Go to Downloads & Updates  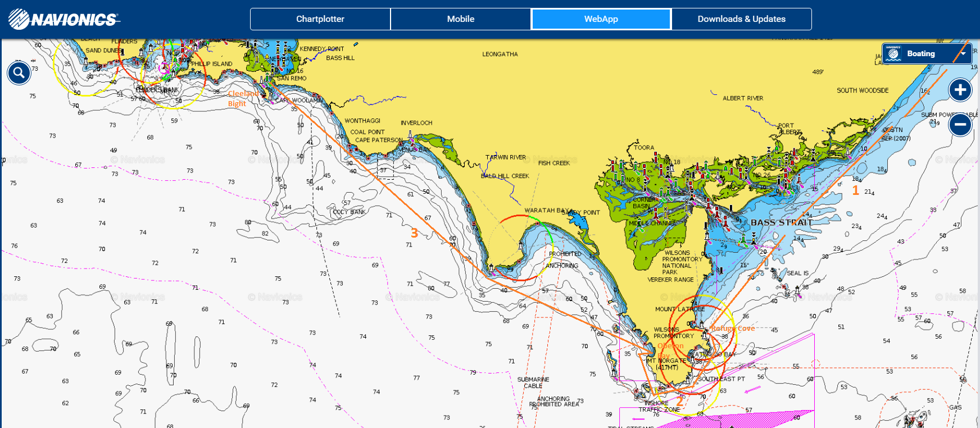click(741, 19)
